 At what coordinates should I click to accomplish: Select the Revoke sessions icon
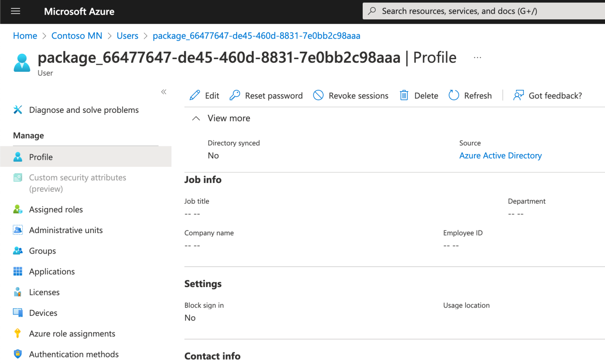click(x=318, y=95)
